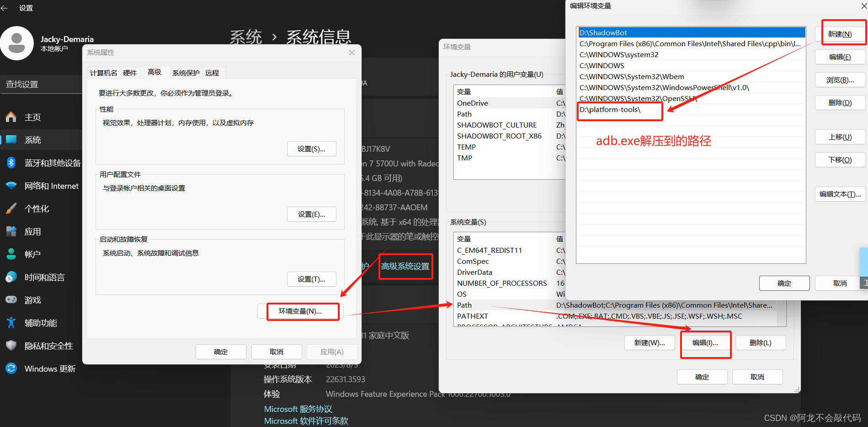Click 上移(U) move up button
The height and width of the screenshot is (427, 868).
pyautogui.click(x=840, y=137)
